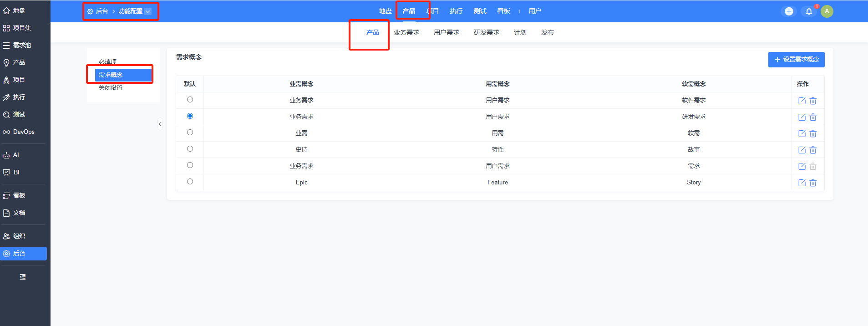Edit the 软件需求 concept row
This screenshot has width=868, height=326.
[x=802, y=101]
